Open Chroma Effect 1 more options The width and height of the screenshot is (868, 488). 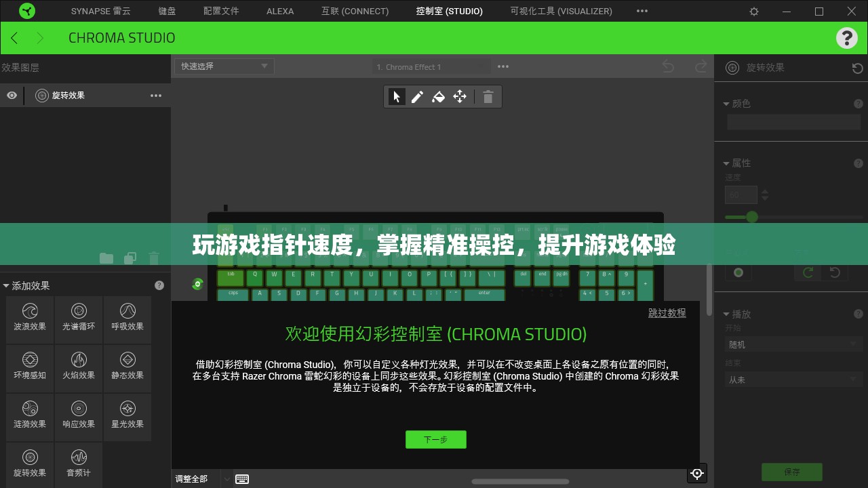[x=503, y=66]
